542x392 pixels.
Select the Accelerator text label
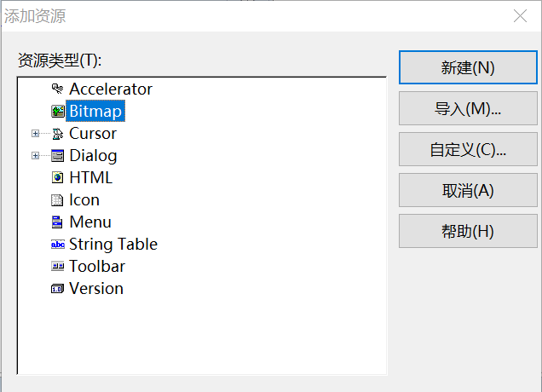click(111, 89)
